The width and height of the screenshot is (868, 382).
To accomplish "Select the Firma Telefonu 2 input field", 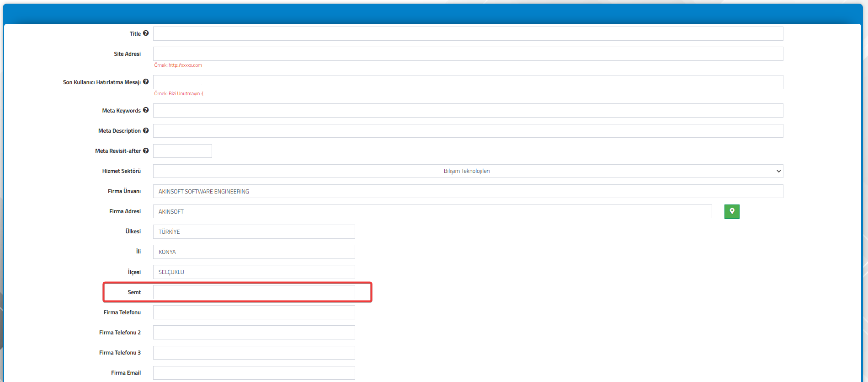I will pyautogui.click(x=254, y=332).
